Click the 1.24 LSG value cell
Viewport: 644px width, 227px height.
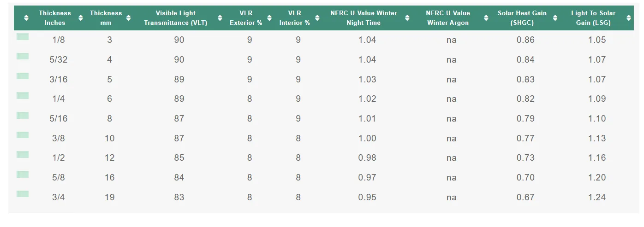(597, 198)
